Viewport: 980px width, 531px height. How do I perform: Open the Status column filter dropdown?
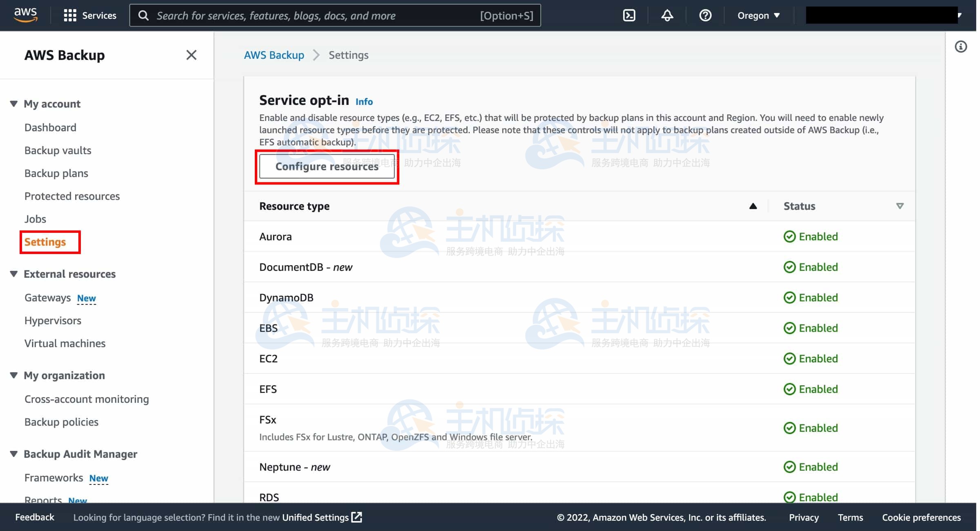(900, 206)
